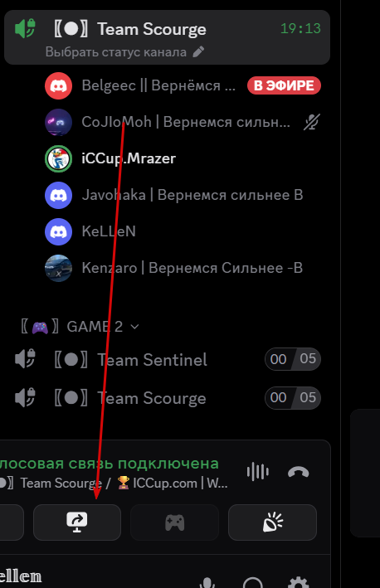
Task: Mute the microphone icon in the user panel
Action: click(x=207, y=583)
